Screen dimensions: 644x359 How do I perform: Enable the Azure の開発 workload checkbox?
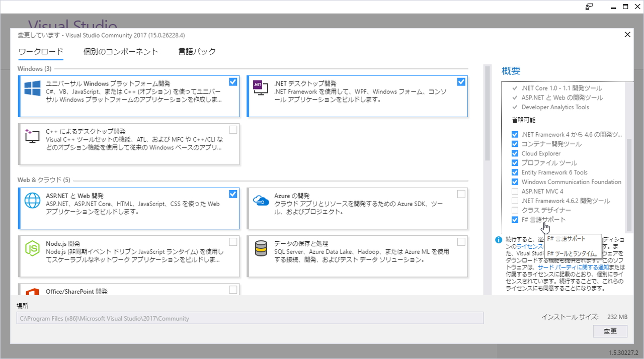(x=461, y=194)
